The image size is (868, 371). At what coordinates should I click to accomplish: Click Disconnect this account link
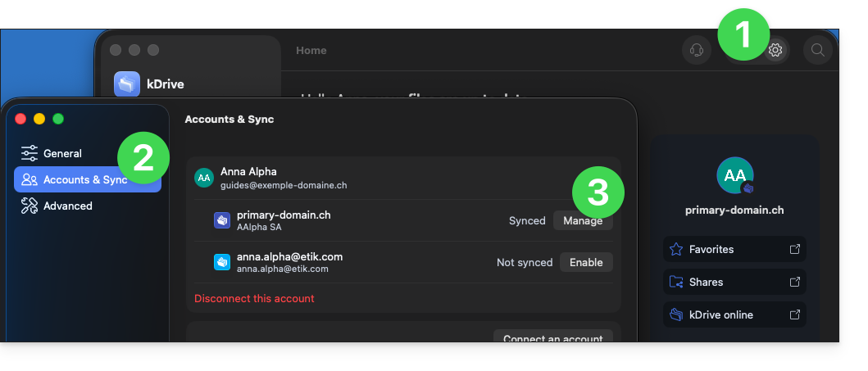tap(254, 299)
